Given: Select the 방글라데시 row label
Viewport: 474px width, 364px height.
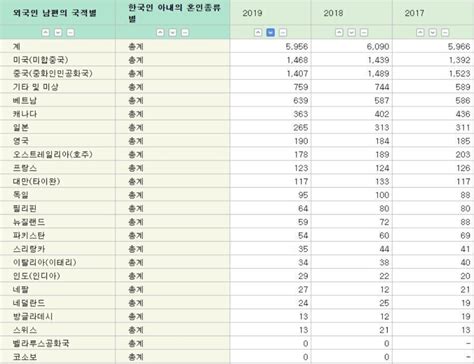Looking at the screenshot, I should pyautogui.click(x=33, y=316).
